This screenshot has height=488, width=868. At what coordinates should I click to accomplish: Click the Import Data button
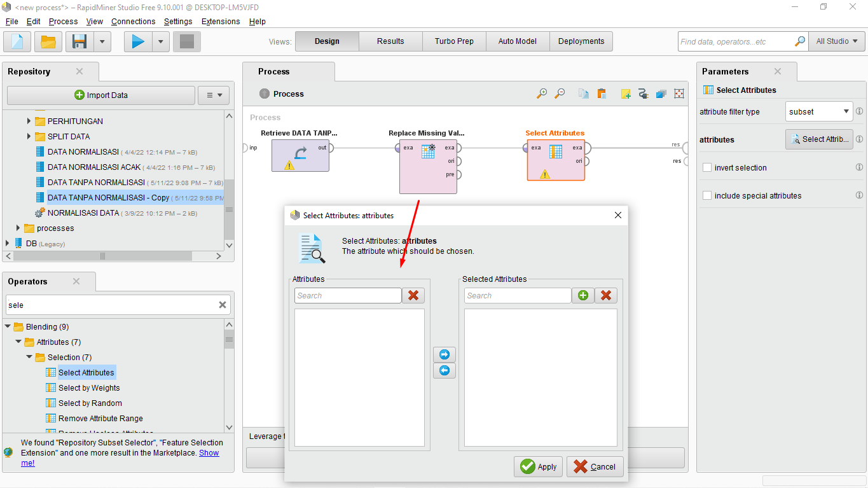101,95
